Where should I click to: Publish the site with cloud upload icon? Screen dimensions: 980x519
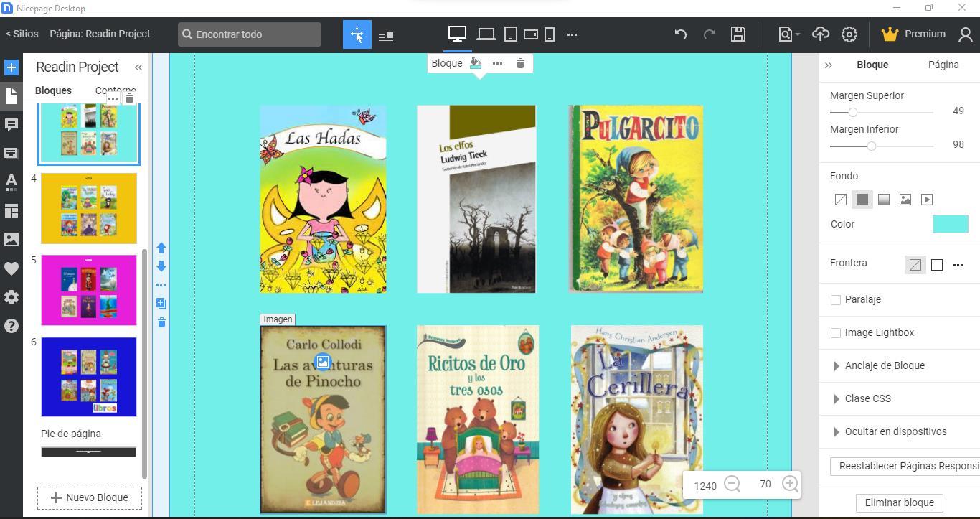pyautogui.click(x=821, y=34)
